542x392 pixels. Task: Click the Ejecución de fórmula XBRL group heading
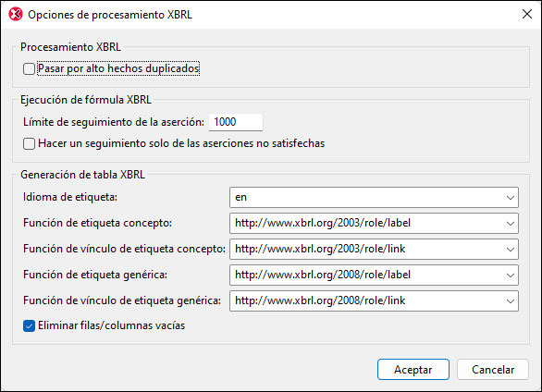pos(86,100)
